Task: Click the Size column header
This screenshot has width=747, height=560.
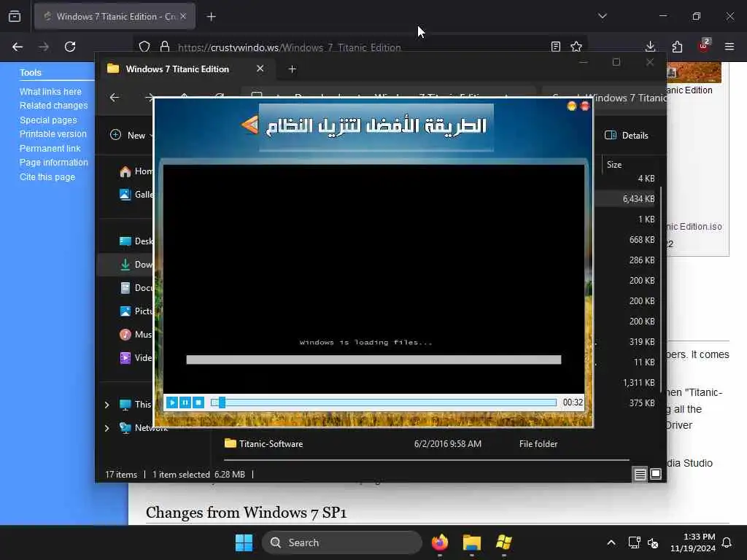Action: [614, 165]
